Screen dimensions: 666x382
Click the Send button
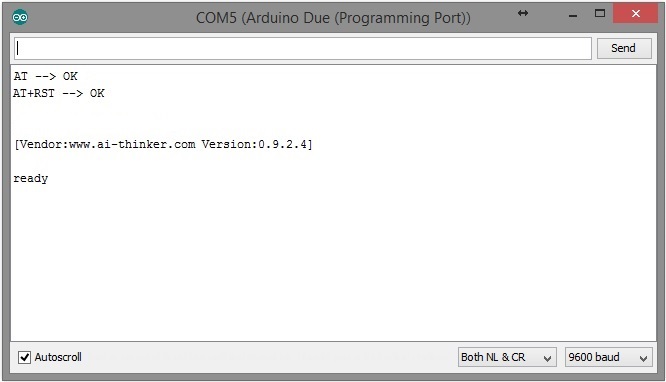coord(624,48)
